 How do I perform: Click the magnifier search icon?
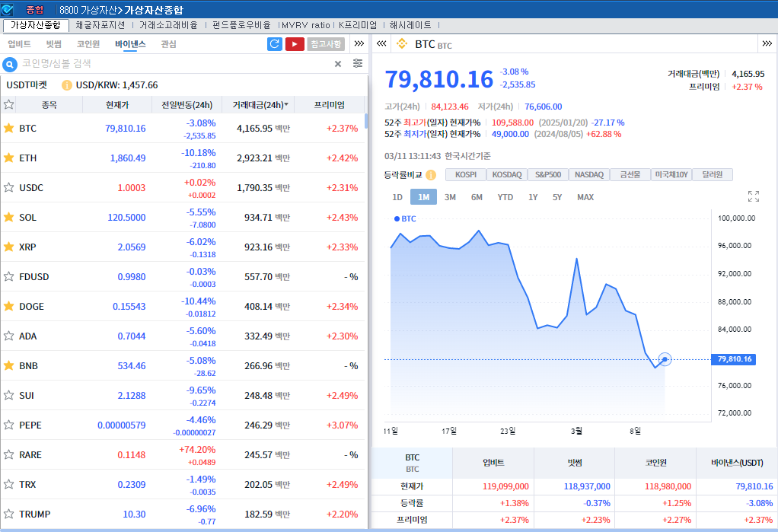(11, 64)
